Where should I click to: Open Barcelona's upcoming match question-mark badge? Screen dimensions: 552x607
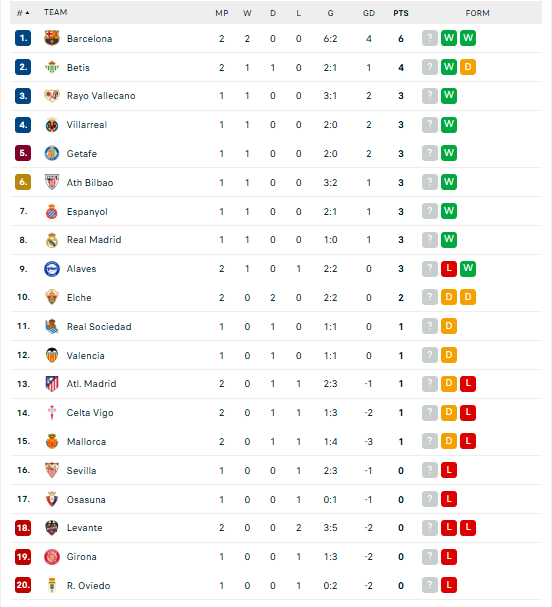tap(430, 38)
